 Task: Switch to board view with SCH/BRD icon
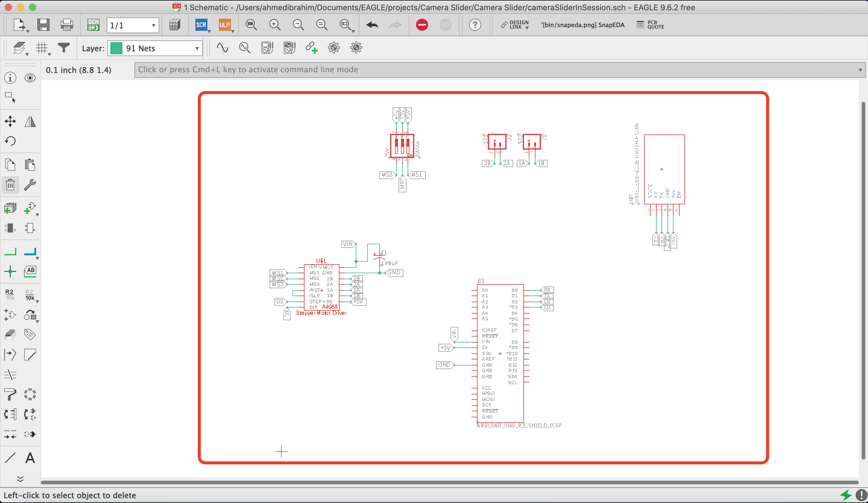(x=93, y=25)
